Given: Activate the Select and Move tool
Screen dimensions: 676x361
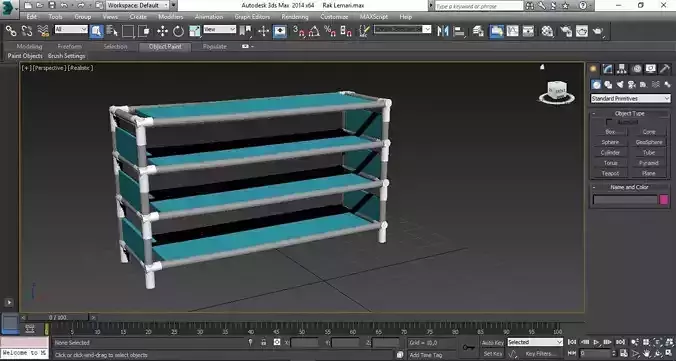Looking at the screenshot, I should 163,31.
